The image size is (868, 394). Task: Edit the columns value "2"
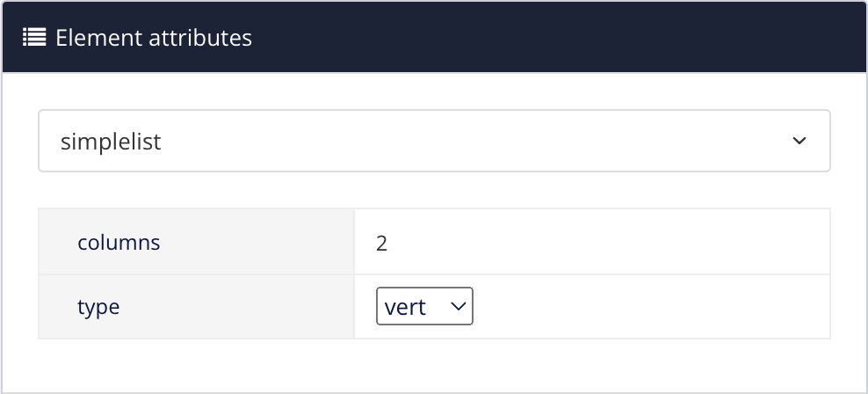pos(381,243)
